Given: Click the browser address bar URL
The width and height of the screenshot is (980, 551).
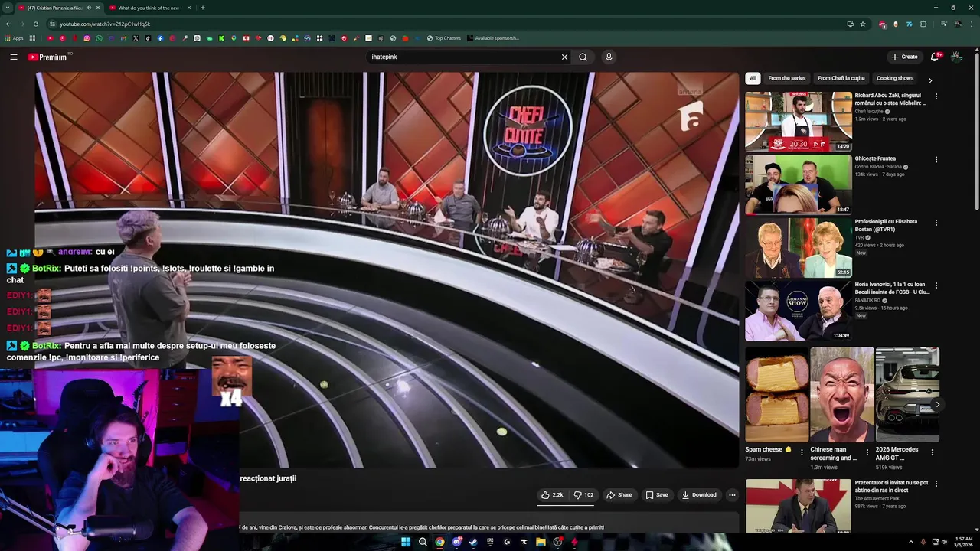Looking at the screenshot, I should click(105, 24).
